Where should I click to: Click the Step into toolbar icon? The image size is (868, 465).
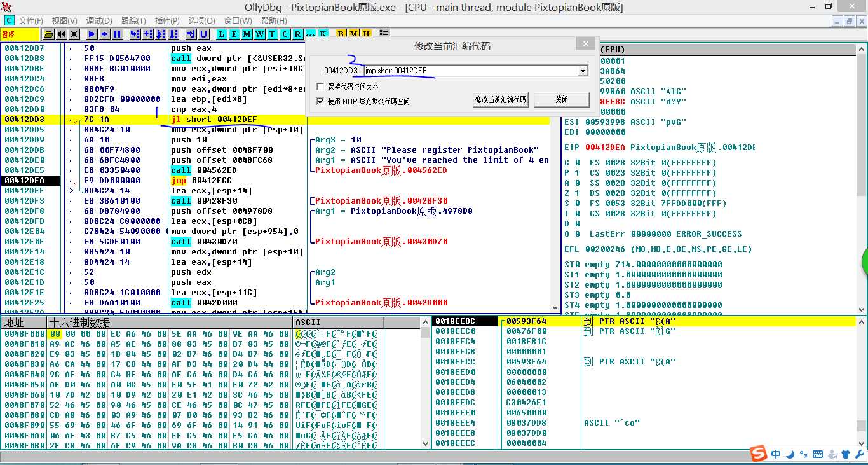[x=135, y=34]
